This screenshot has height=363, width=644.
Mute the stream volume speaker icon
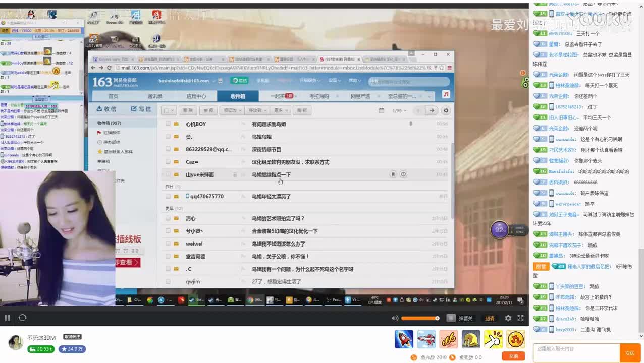coord(395,318)
